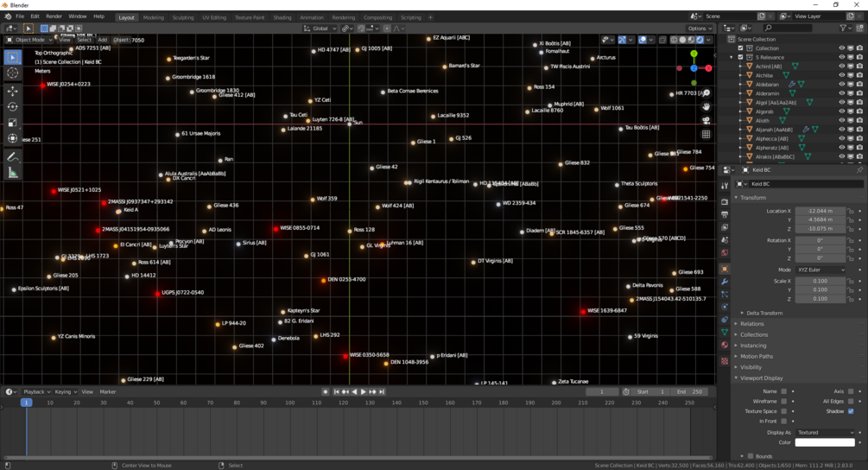This screenshot has height=470, width=868.
Task: Open Active Tool settings tab
Action: [725, 186]
